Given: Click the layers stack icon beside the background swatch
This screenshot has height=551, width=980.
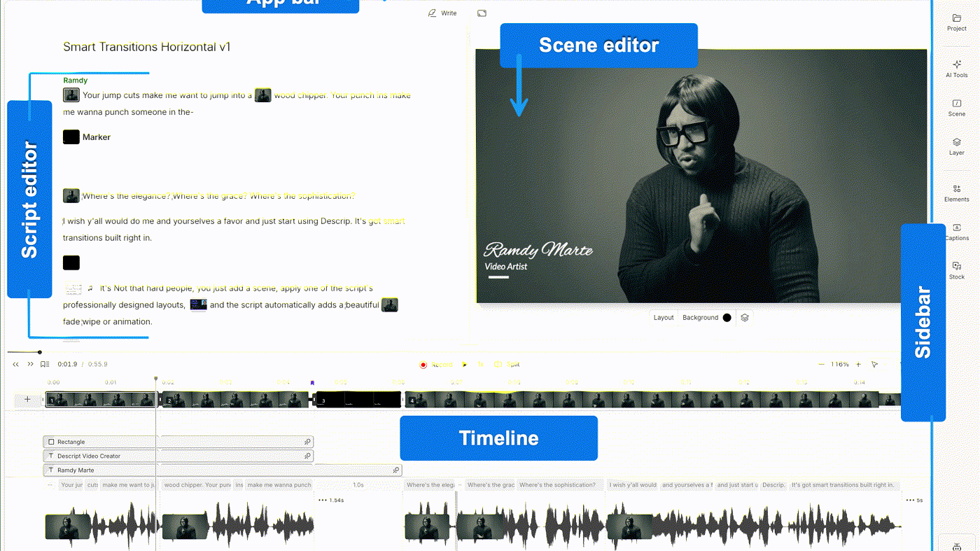Looking at the screenshot, I should [x=745, y=318].
